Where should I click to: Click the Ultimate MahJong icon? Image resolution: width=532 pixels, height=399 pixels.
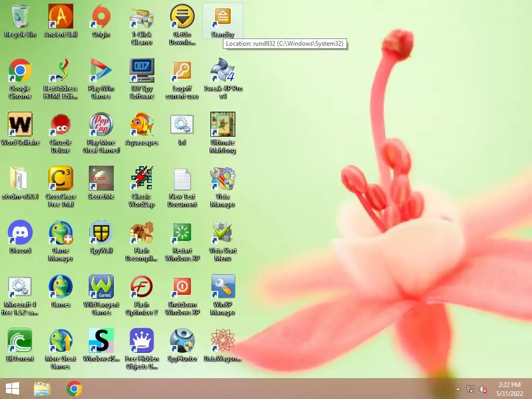(x=222, y=124)
